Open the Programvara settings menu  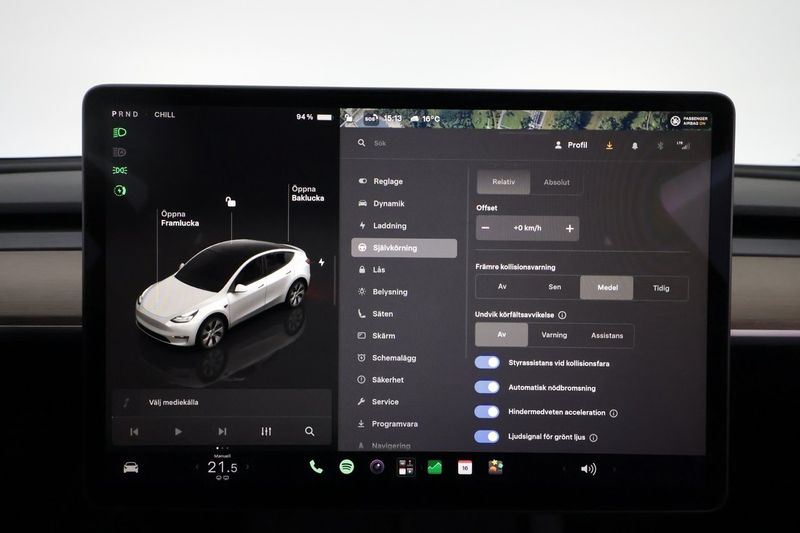pyautogui.click(x=387, y=424)
